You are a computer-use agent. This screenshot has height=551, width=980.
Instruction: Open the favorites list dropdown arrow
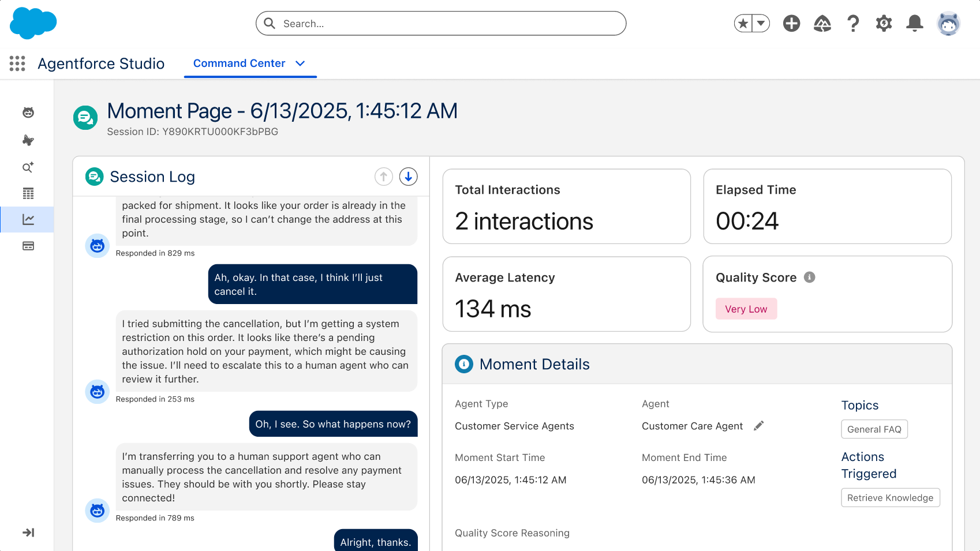tap(761, 24)
